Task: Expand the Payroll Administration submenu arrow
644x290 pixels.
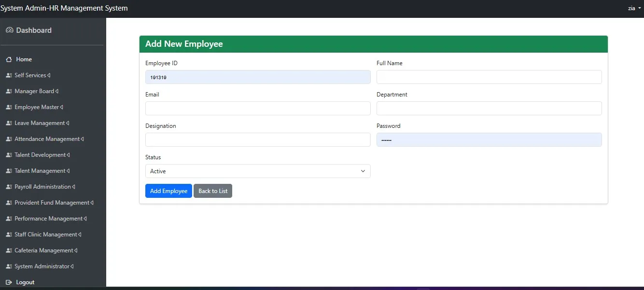Action: pyautogui.click(x=73, y=187)
